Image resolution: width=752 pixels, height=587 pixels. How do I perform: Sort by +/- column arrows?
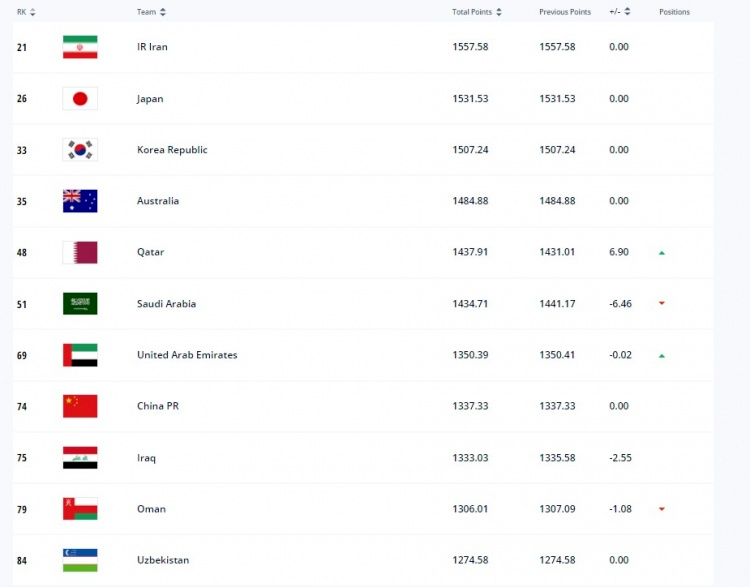coord(627,12)
